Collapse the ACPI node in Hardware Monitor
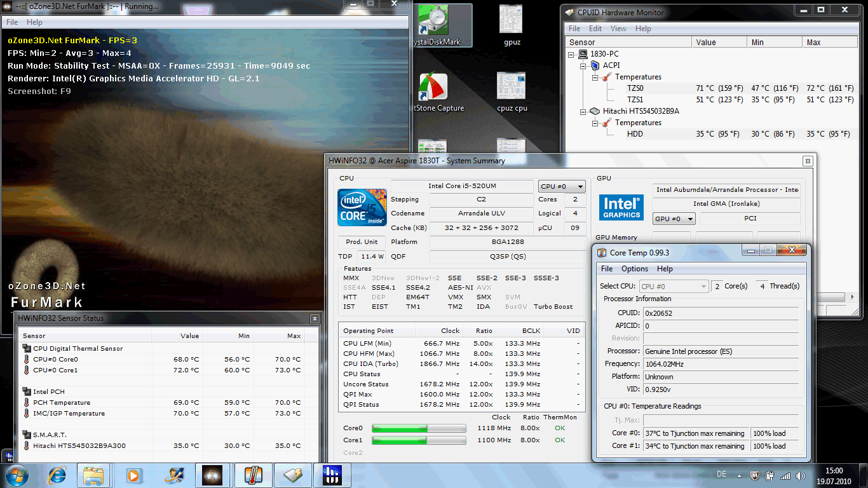The image size is (868, 488). 583,65
